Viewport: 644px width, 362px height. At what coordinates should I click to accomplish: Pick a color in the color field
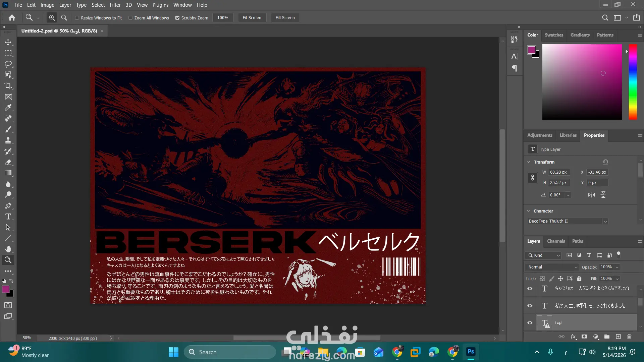click(x=582, y=82)
